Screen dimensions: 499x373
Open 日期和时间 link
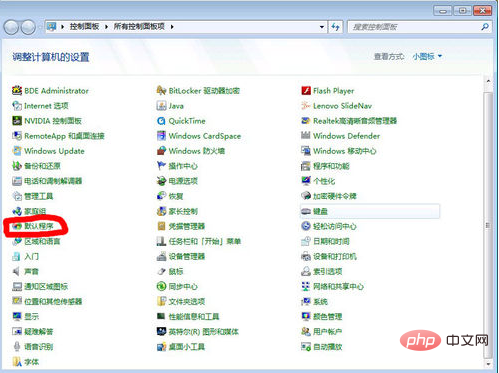pos(331,241)
